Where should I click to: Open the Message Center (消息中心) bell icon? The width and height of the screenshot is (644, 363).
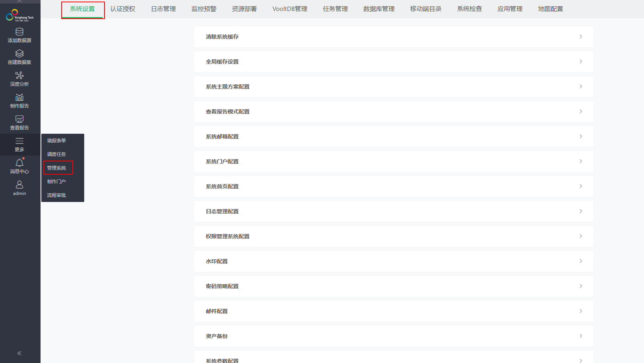pyautogui.click(x=19, y=163)
